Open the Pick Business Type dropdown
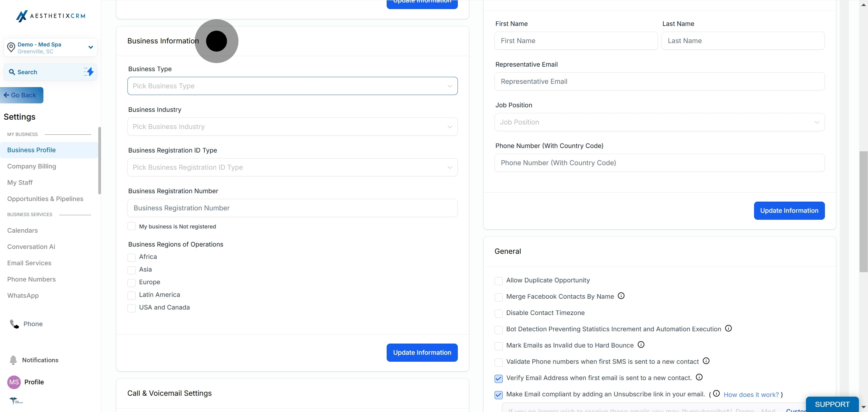Image resolution: width=868 pixels, height=412 pixels. [292, 86]
